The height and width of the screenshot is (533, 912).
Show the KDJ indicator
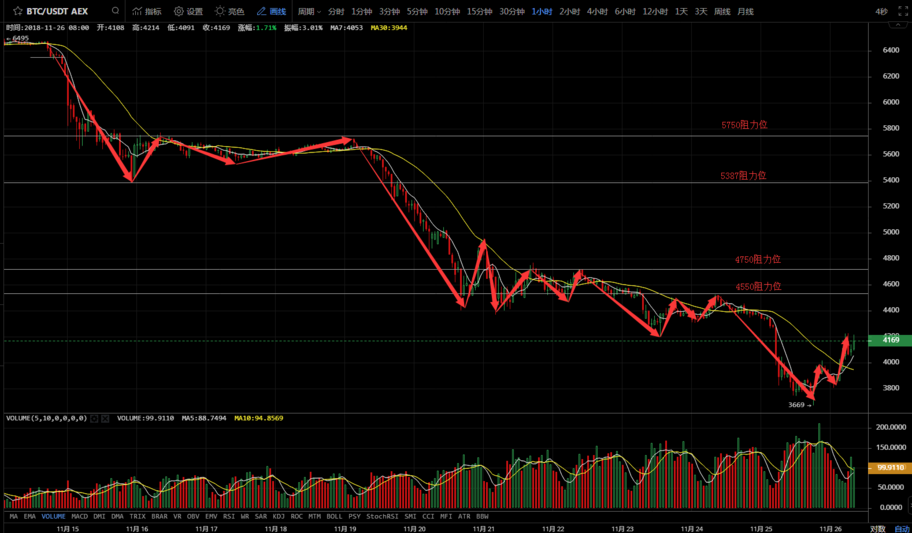pos(279,516)
